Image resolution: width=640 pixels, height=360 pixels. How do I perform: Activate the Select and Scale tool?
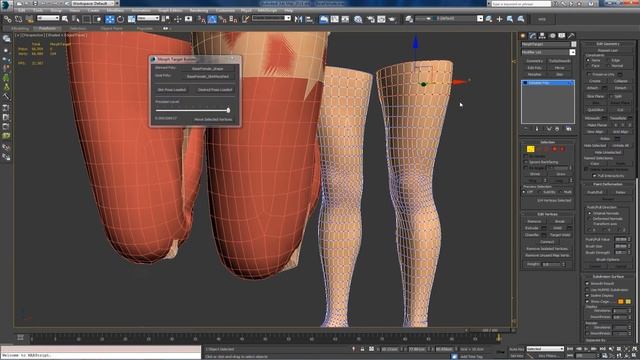(x=131, y=19)
